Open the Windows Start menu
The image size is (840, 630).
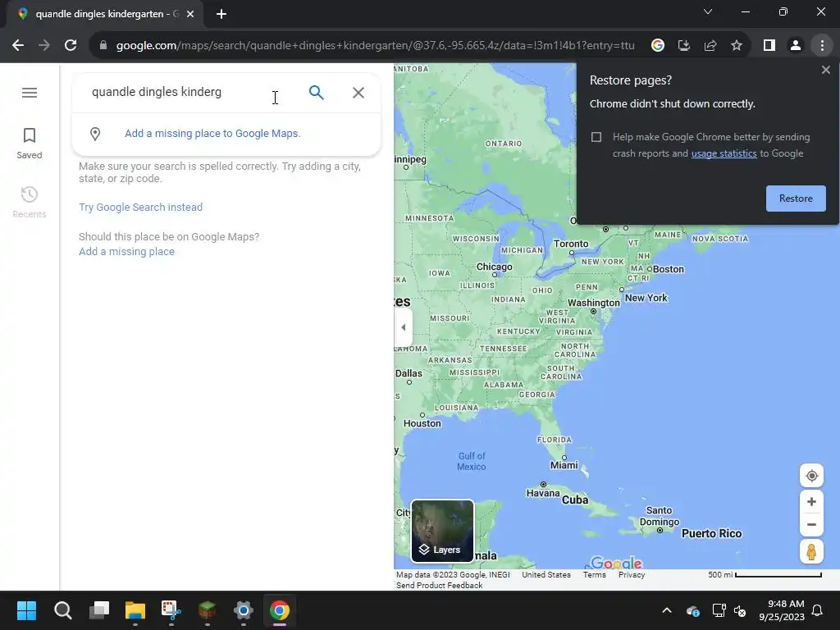pyautogui.click(x=26, y=610)
